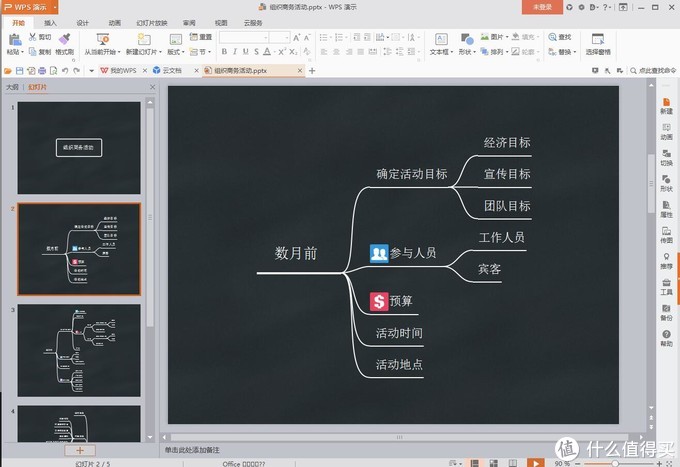
Task: Add new slide with bottom plus button
Action: [x=80, y=450]
